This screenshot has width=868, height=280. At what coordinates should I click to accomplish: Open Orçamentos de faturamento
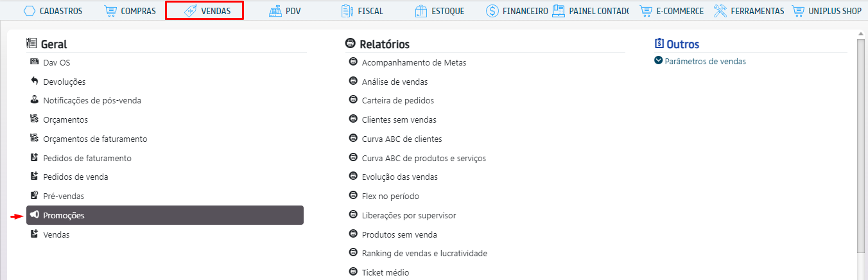tap(95, 139)
